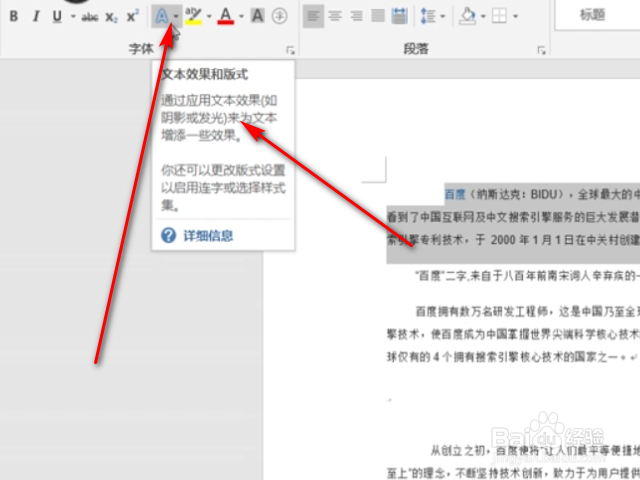Open shading color dropdown arrow
The height and width of the screenshot is (480, 640).
pyautogui.click(x=483, y=16)
